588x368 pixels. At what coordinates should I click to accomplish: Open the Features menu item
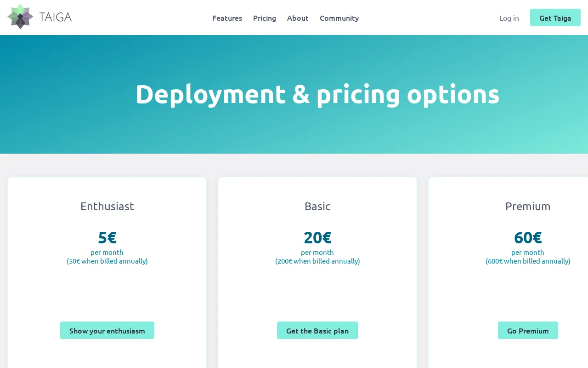[x=227, y=18]
